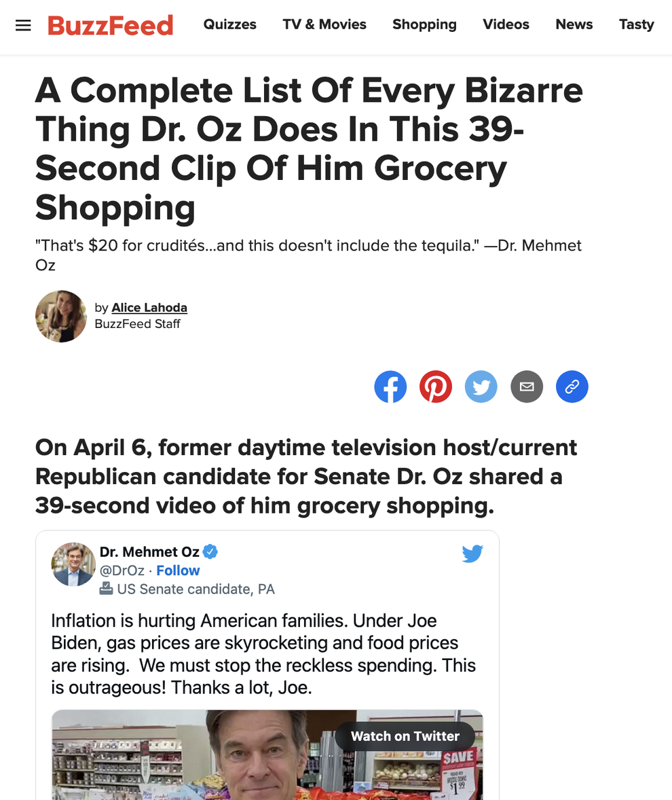Click Dr. Oz's profile picture in the tweet
This screenshot has width=672, height=800.
pos(73,564)
